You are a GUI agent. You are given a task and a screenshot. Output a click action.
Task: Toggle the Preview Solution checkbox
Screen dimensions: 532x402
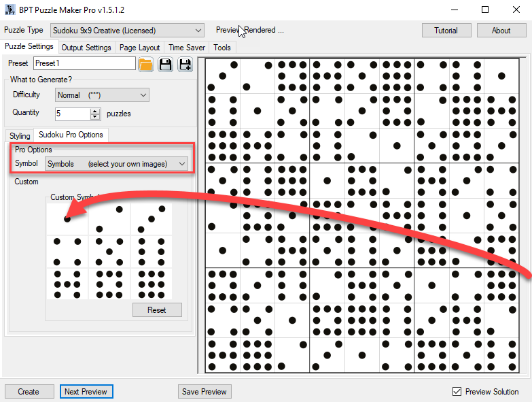pos(457,392)
